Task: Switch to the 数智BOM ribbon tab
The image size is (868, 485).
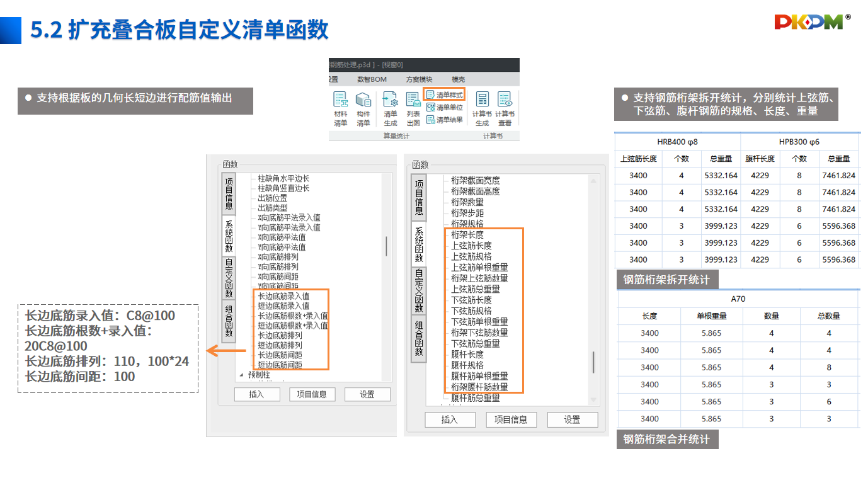Action: 372,79
